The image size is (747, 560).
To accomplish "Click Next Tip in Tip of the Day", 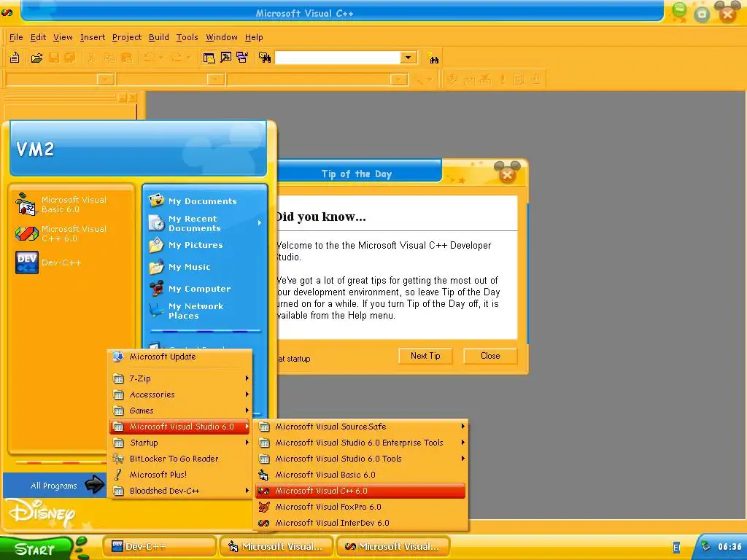I will tap(425, 356).
